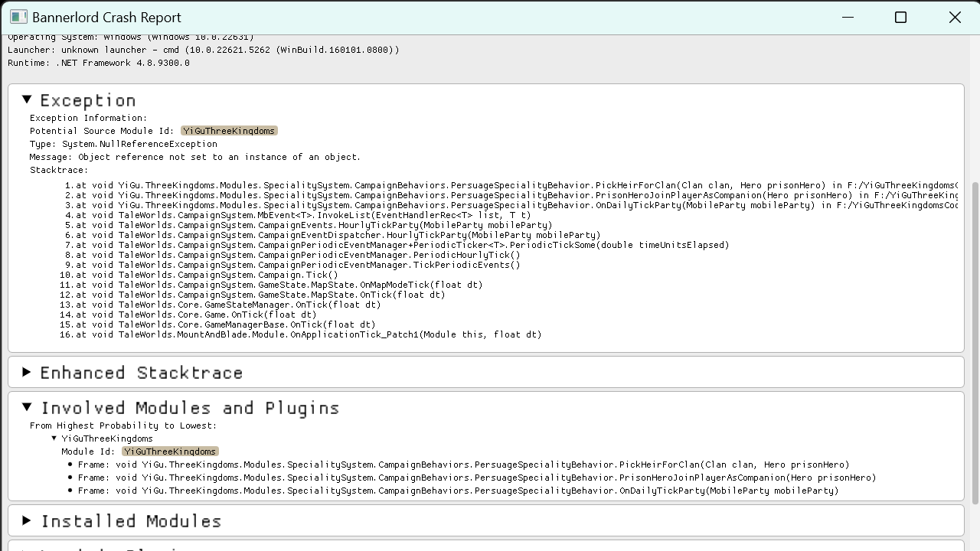Click the From Highest Probability to Lowest text
The height and width of the screenshot is (551, 980).
[123, 425]
